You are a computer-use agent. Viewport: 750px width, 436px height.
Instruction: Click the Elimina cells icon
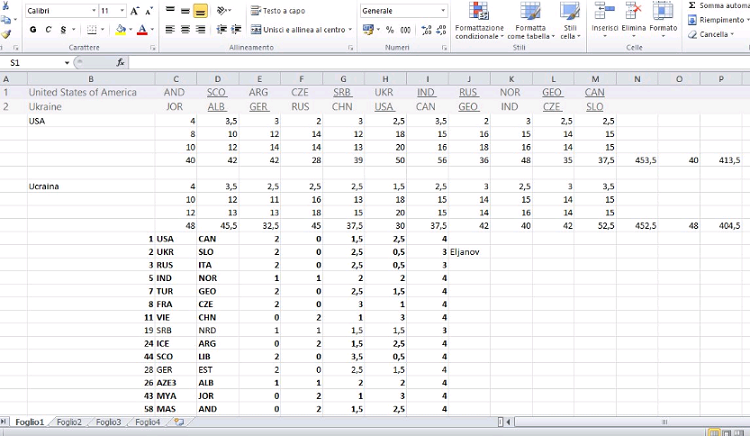[x=634, y=20]
